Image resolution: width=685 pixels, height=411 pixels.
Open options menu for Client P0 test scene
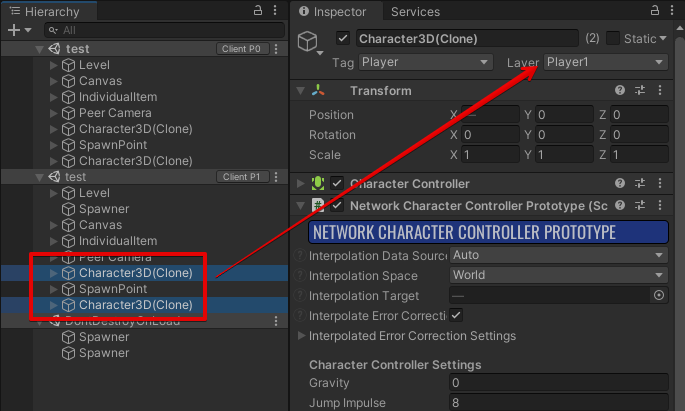click(276, 49)
